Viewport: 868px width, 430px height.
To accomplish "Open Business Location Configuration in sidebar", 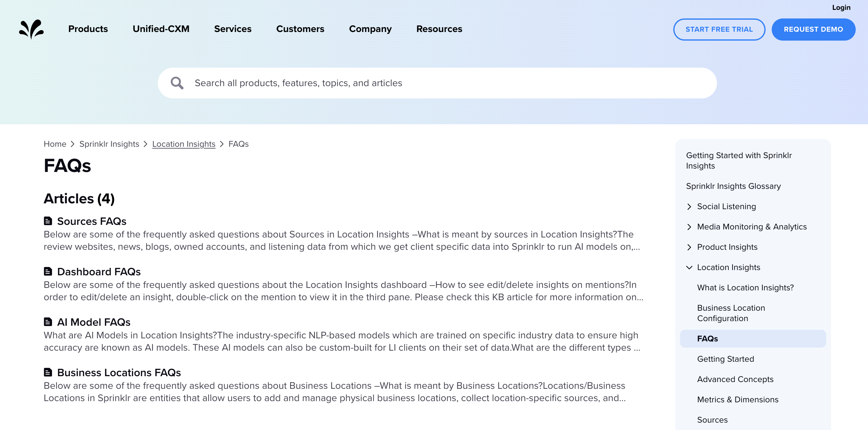I will [731, 313].
